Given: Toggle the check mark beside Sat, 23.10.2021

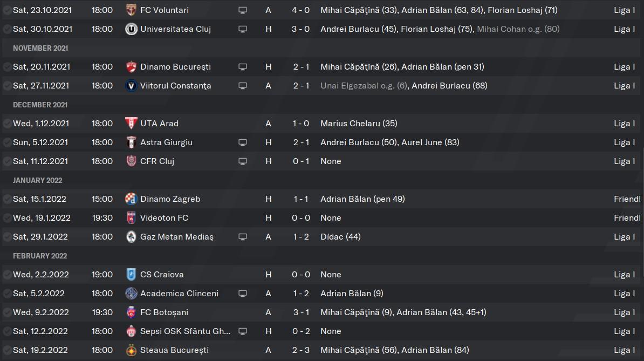Looking at the screenshot, I should 7,10.
